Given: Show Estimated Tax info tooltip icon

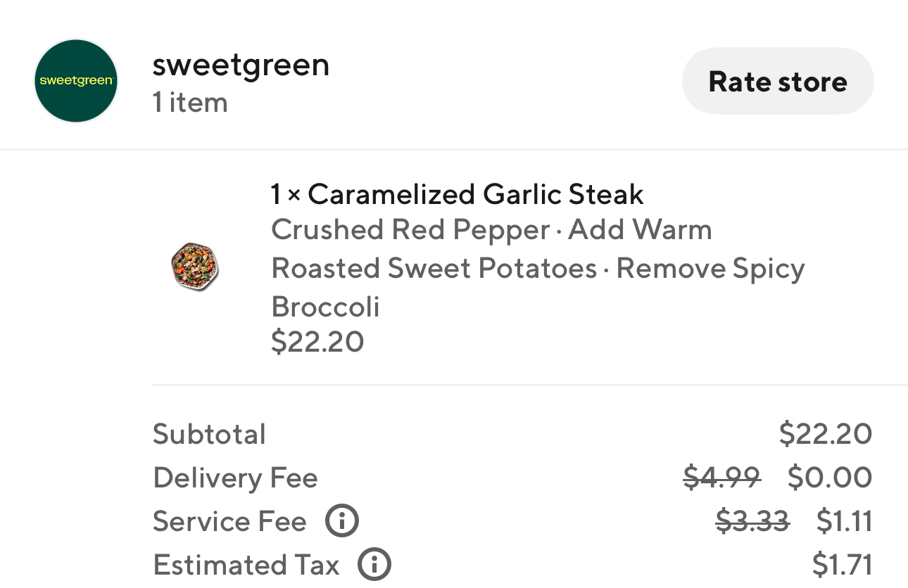Looking at the screenshot, I should click(374, 565).
